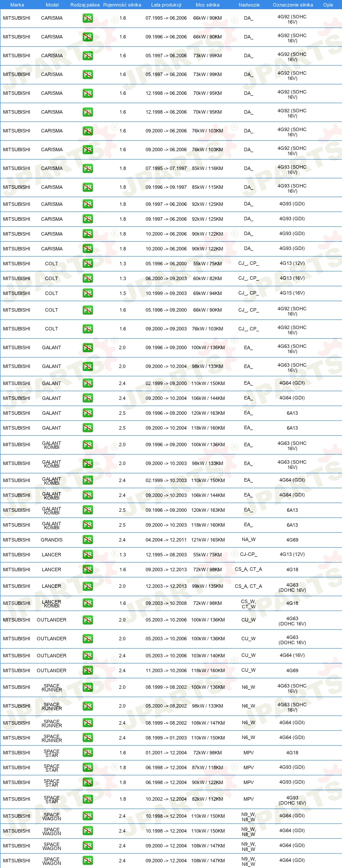342x868 pixels.
Task: Select the 87kW / 118KM power cell
Action: pos(208,767)
